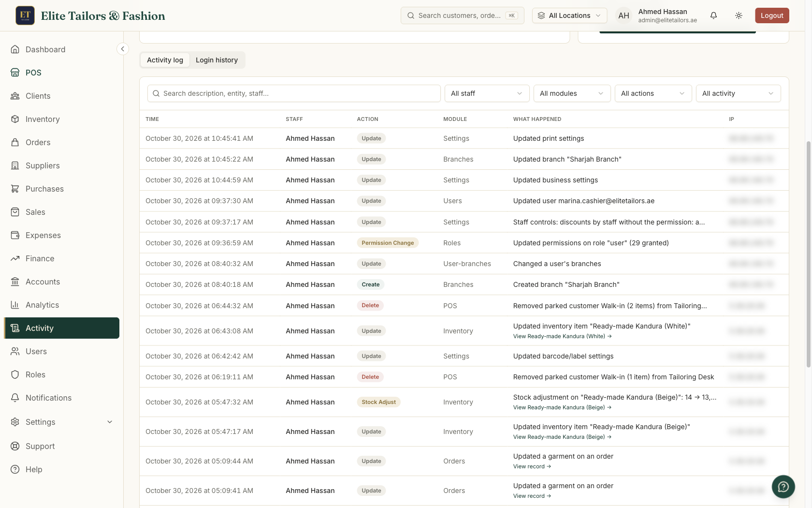Viewport: 812px width, 508px height.
Task: Open Support lifebuoy icon in sidebar
Action: pos(15,446)
